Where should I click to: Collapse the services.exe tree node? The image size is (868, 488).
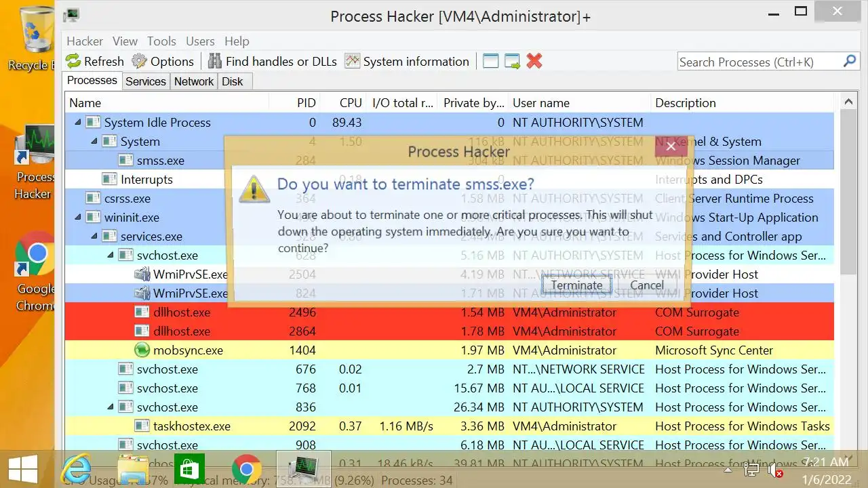pyautogui.click(x=94, y=237)
